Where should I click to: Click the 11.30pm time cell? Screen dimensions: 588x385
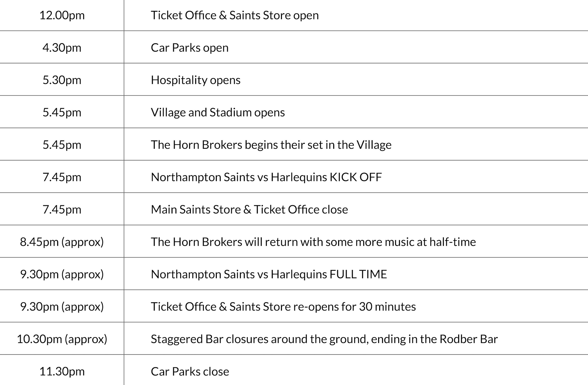click(62, 372)
